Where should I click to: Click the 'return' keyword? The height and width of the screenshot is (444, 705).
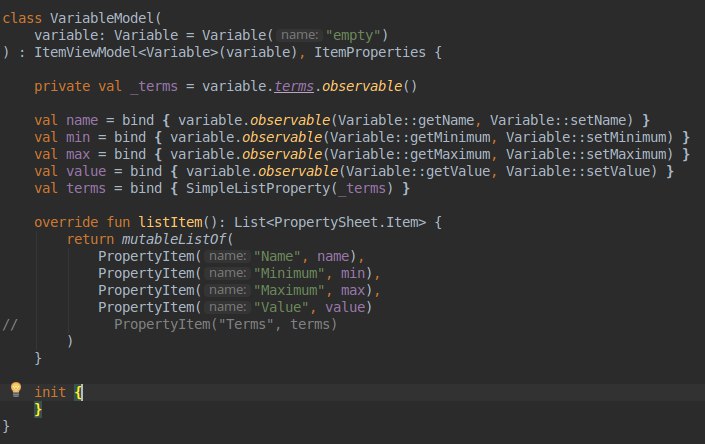coord(90,240)
